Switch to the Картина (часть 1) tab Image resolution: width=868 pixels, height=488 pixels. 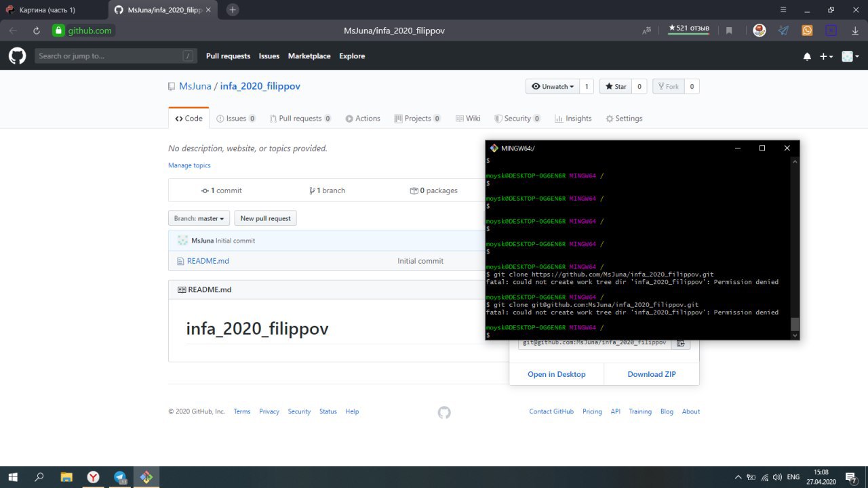click(54, 9)
